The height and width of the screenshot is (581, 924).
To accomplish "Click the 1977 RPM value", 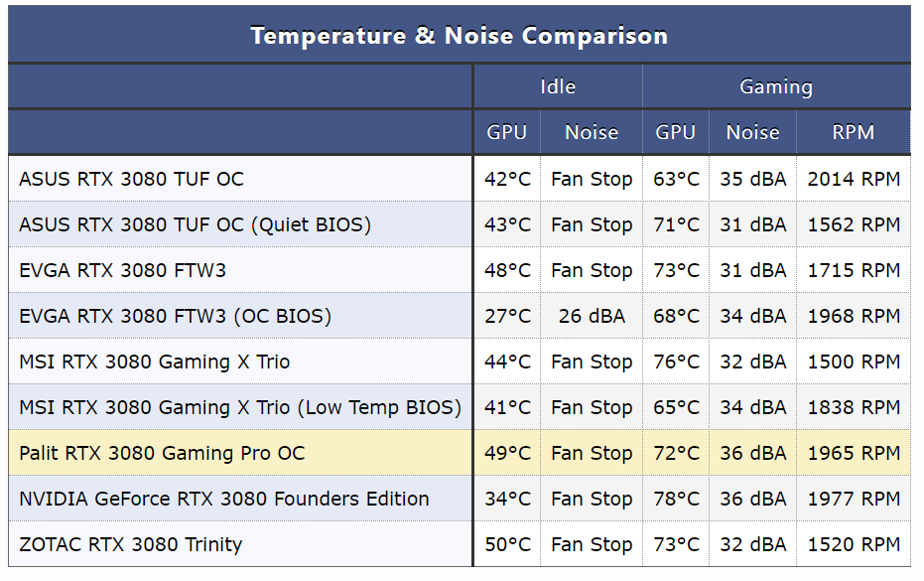I will (x=854, y=499).
